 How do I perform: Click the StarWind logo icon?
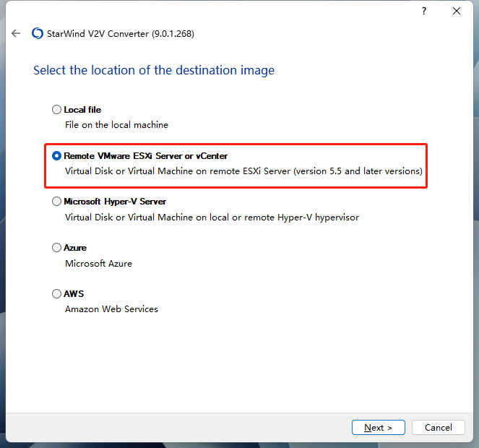click(x=38, y=33)
